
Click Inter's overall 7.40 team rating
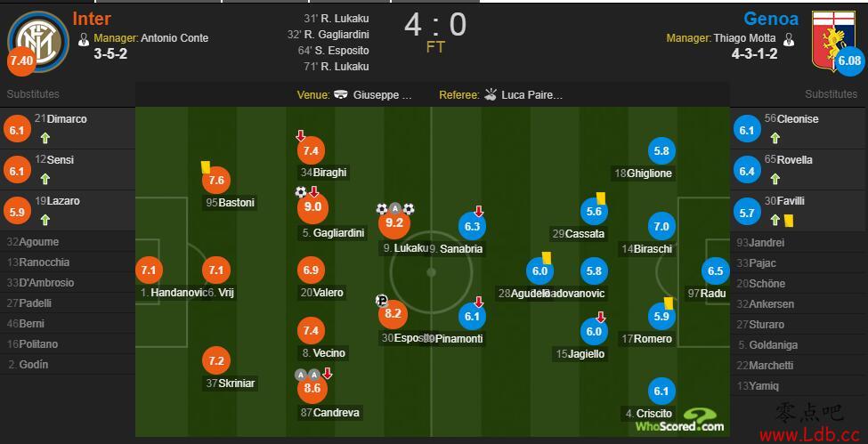21,61
